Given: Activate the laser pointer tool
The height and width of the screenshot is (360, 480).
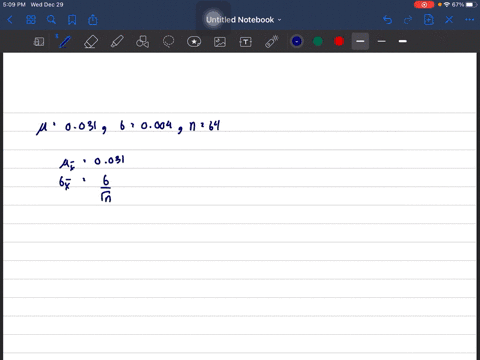Looking at the screenshot, I should pyautogui.click(x=272, y=42).
